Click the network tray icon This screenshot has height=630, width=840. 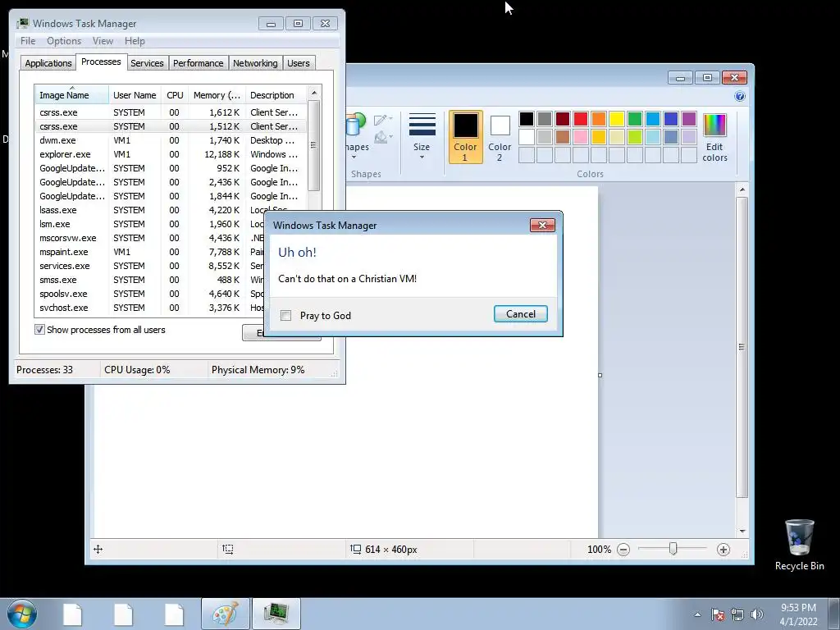click(737, 614)
